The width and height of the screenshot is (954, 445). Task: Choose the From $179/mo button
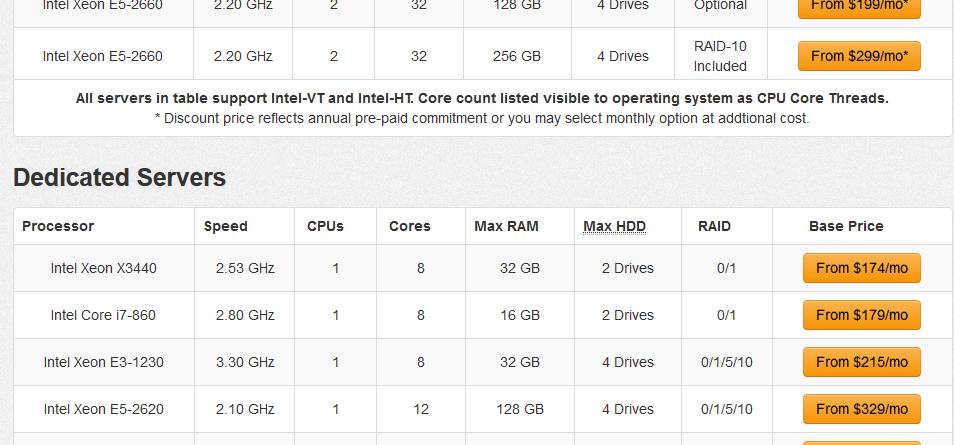click(862, 315)
